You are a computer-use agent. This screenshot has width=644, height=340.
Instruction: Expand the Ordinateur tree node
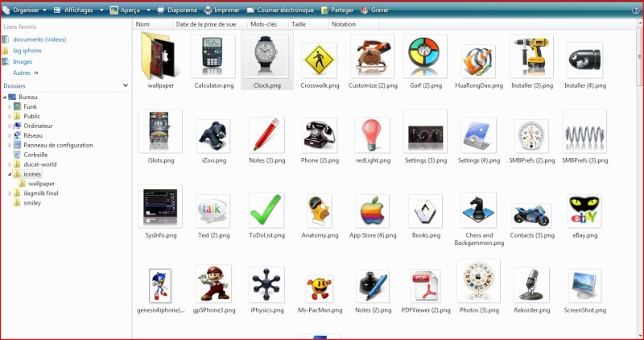pyautogui.click(x=10, y=126)
